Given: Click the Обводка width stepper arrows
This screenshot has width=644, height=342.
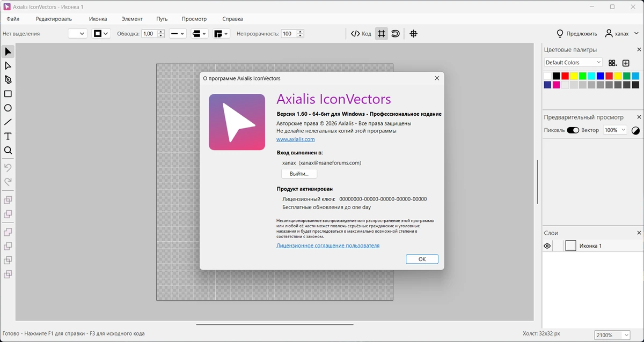Looking at the screenshot, I should (x=160, y=33).
